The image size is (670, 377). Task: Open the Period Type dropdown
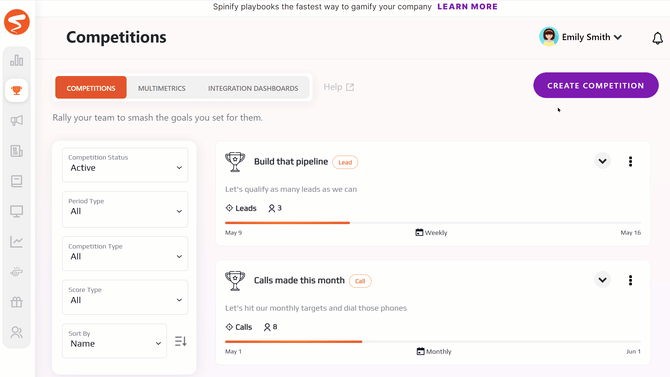[x=125, y=209]
